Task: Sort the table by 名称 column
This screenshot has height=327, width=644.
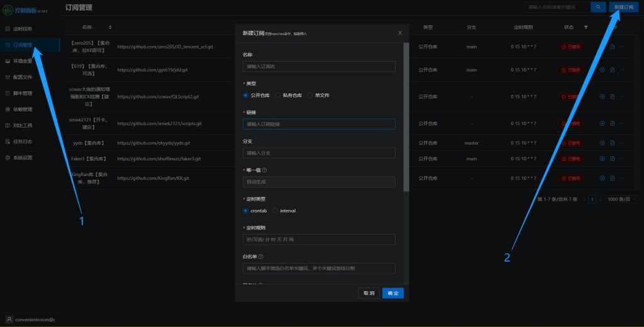Action: point(110,27)
